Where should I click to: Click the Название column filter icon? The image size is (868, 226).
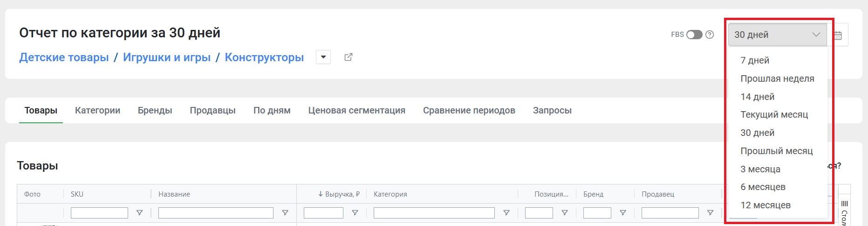point(285,213)
